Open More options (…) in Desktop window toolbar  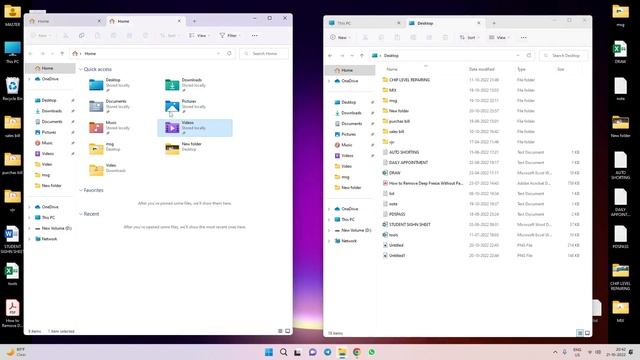pyautogui.click(x=524, y=38)
